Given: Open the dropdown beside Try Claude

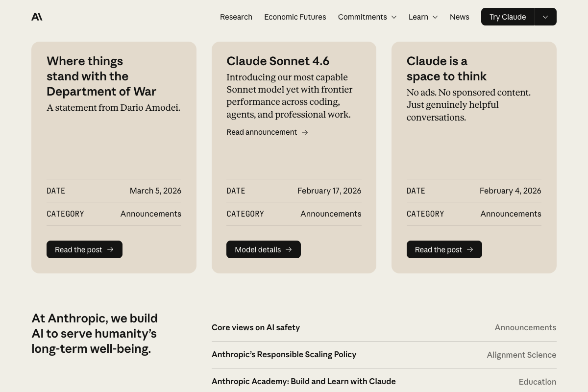Looking at the screenshot, I should click(545, 17).
